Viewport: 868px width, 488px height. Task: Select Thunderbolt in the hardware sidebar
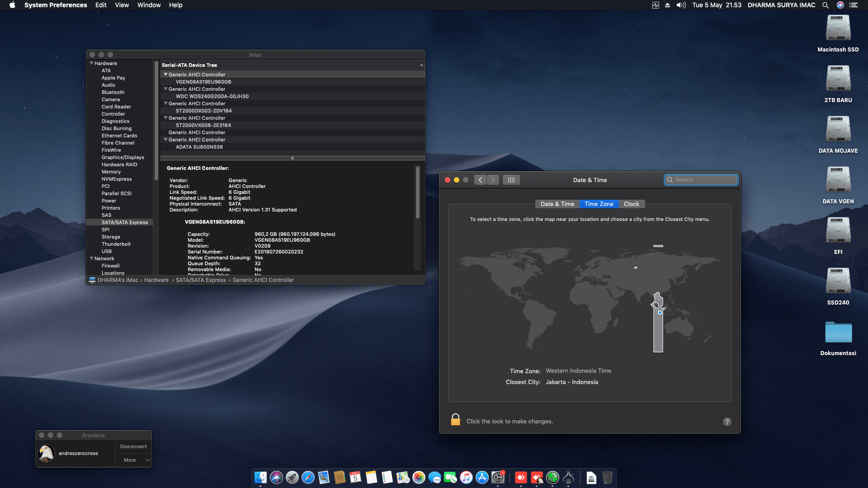[116, 244]
